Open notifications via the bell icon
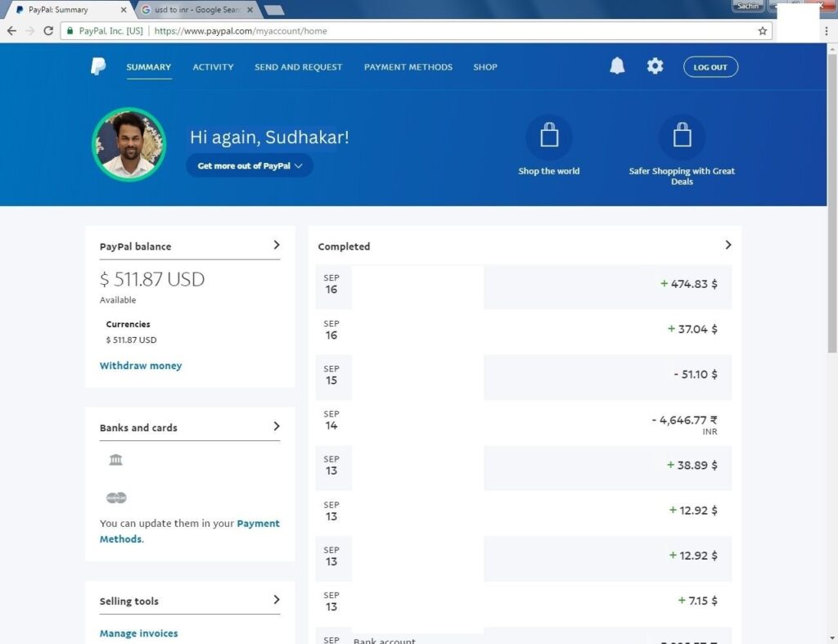This screenshot has height=644, width=838. coord(618,65)
